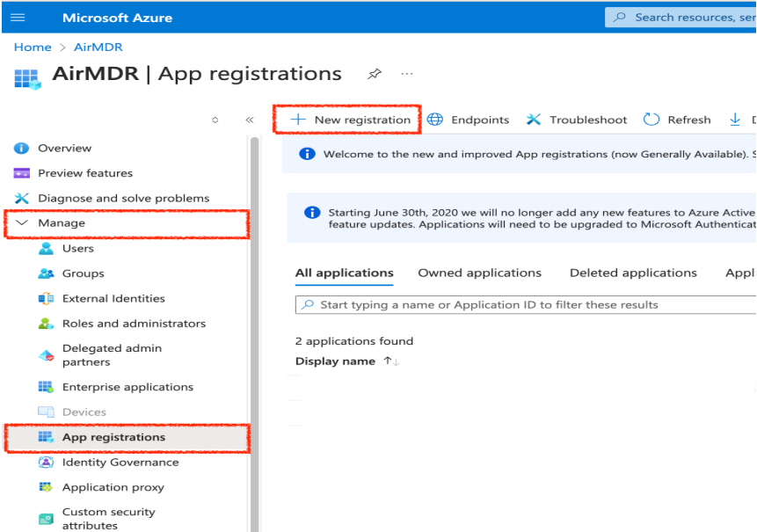The height and width of the screenshot is (532, 757).
Task: Open Troubleshoot
Action: pos(577,120)
